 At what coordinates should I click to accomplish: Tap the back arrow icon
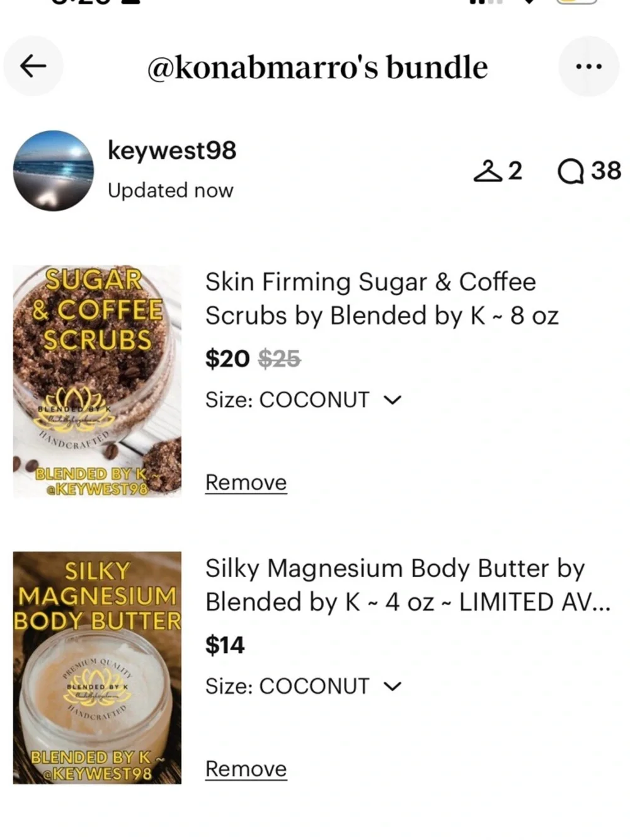tap(33, 66)
